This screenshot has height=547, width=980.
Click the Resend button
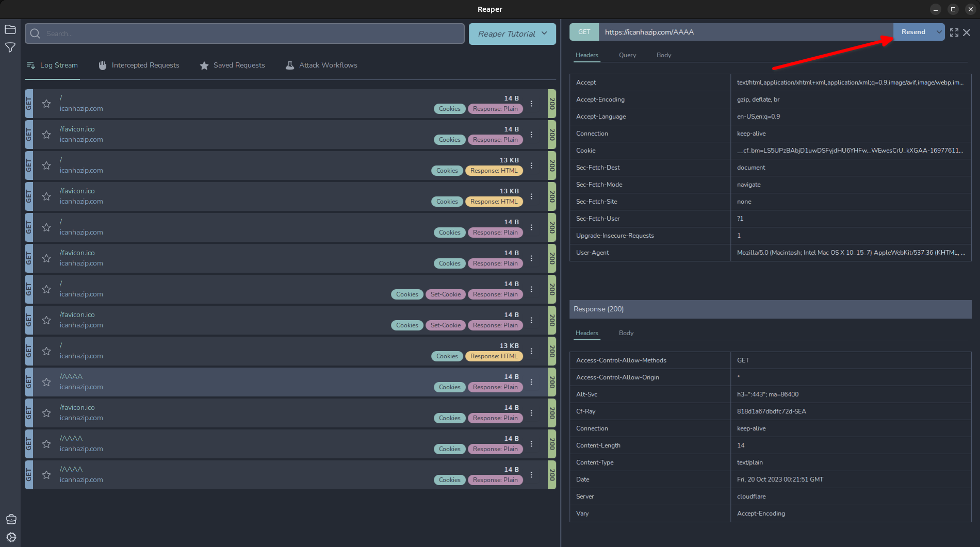pyautogui.click(x=913, y=32)
